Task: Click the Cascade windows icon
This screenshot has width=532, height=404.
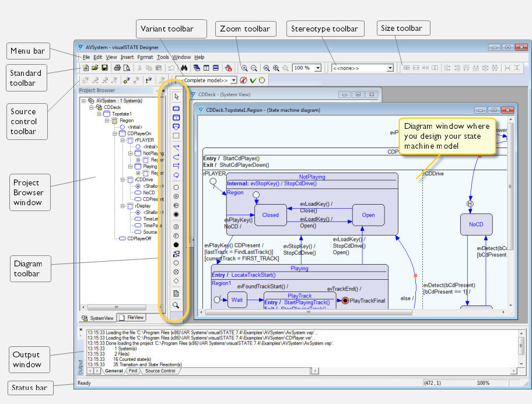Action: pos(197,68)
